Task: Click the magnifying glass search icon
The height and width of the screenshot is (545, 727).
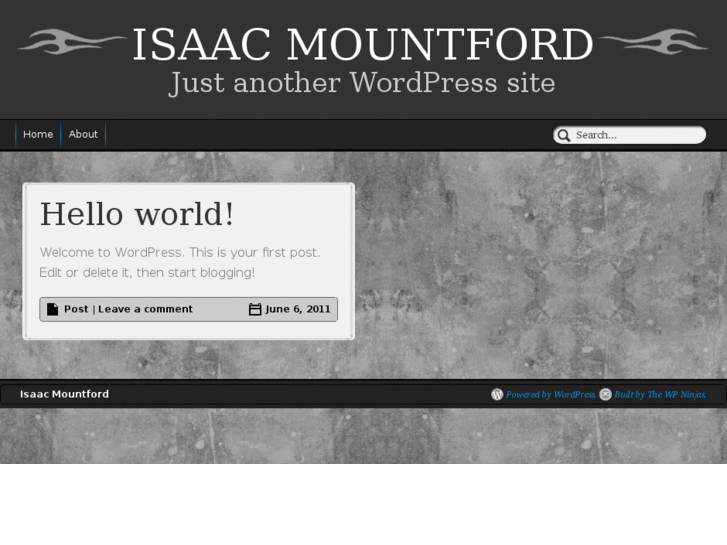Action: [x=564, y=135]
